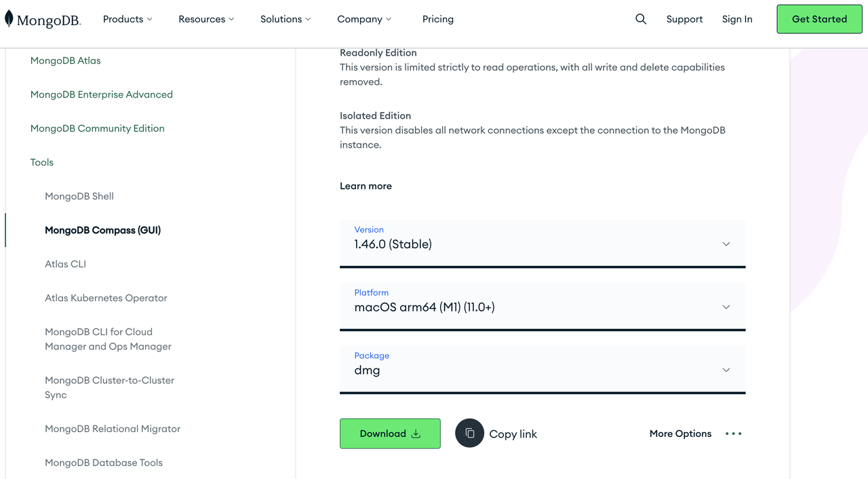Open the Solutions menu
Image resolution: width=868 pixels, height=479 pixels.
tap(285, 19)
